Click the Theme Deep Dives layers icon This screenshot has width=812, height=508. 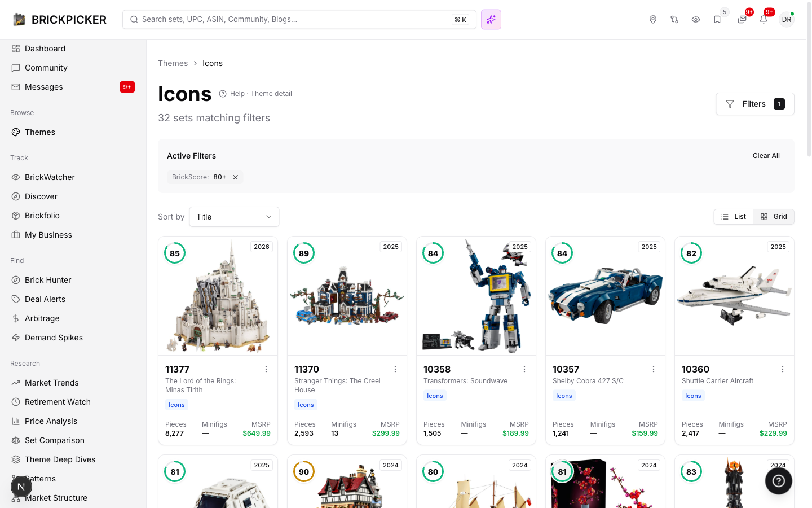click(16, 459)
